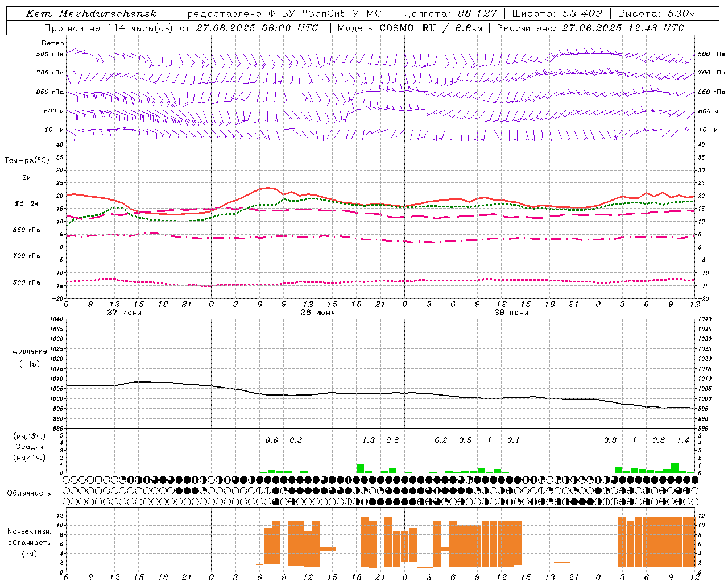
Task: Click the '0.2' precipitation amount
Action: pos(441,440)
